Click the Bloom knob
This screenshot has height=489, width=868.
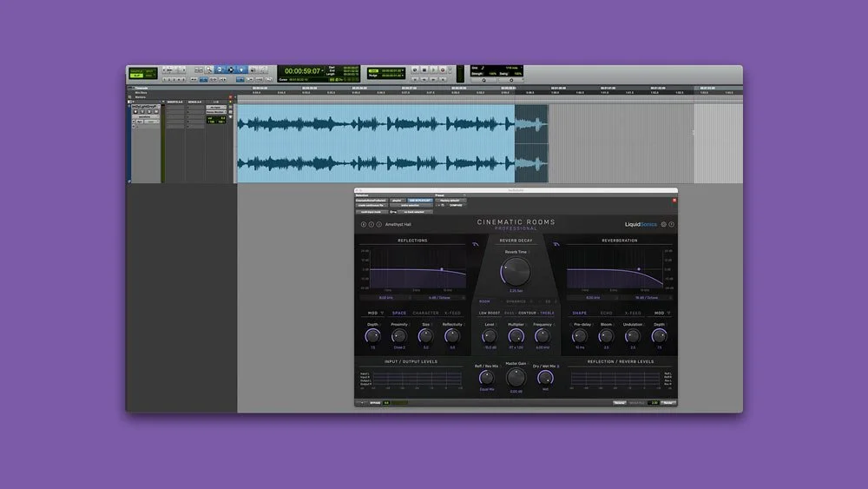(x=606, y=335)
